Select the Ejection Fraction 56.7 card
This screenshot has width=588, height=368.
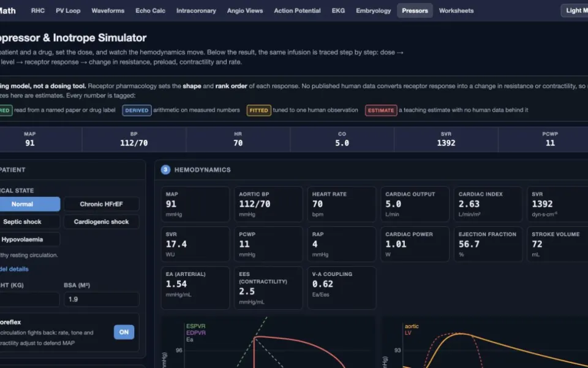pos(488,244)
